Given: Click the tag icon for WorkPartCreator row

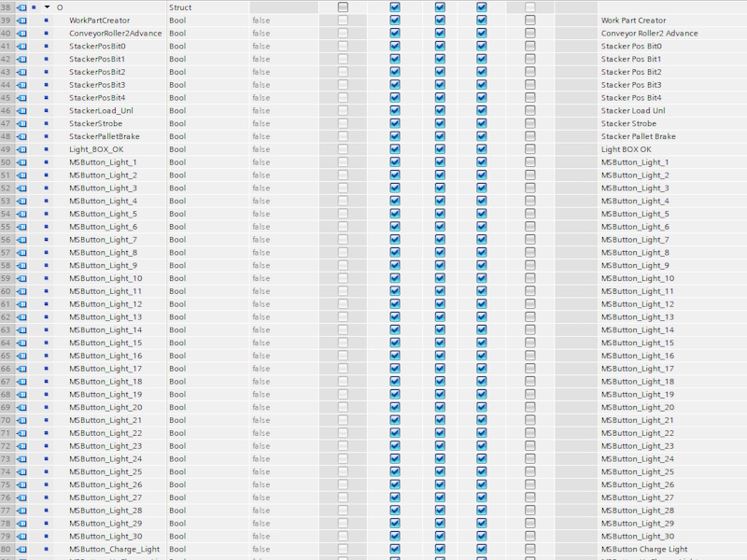Looking at the screenshot, I should [x=21, y=21].
